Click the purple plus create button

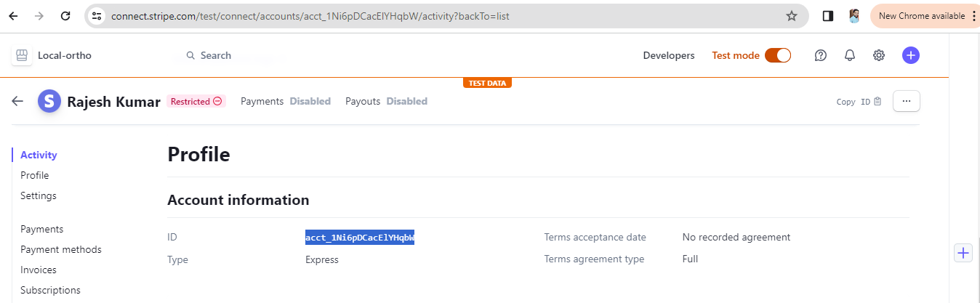coord(911,55)
